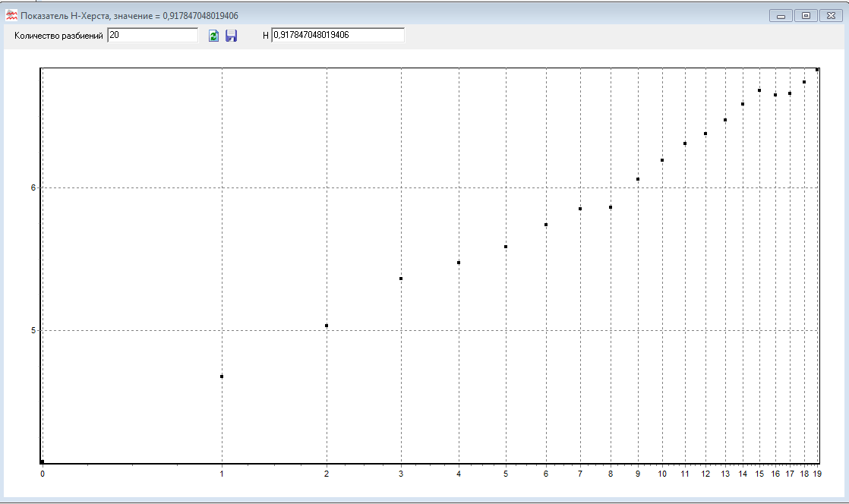
Task: Focus the 'Количество разбиений' input field
Action: 152,35
